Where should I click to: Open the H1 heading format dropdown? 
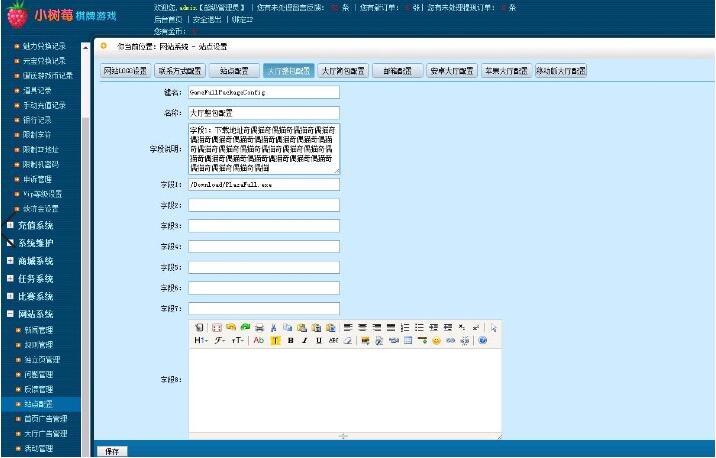click(201, 341)
